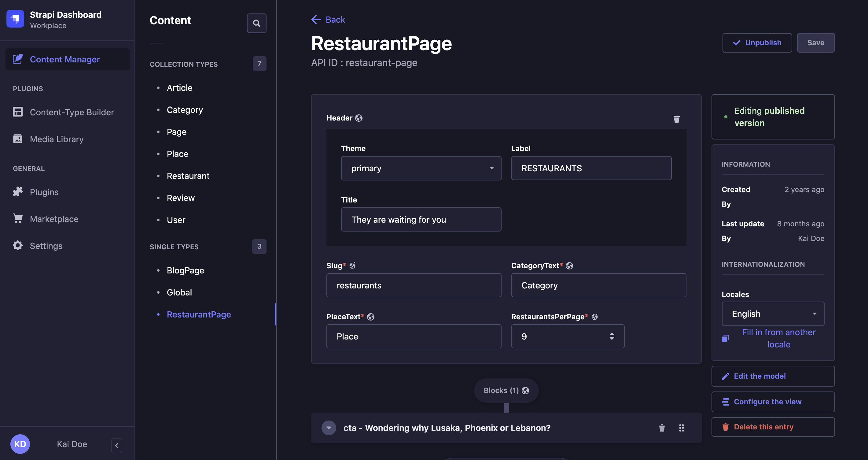
Task: Open the Content-Type Builder
Action: 72,112
